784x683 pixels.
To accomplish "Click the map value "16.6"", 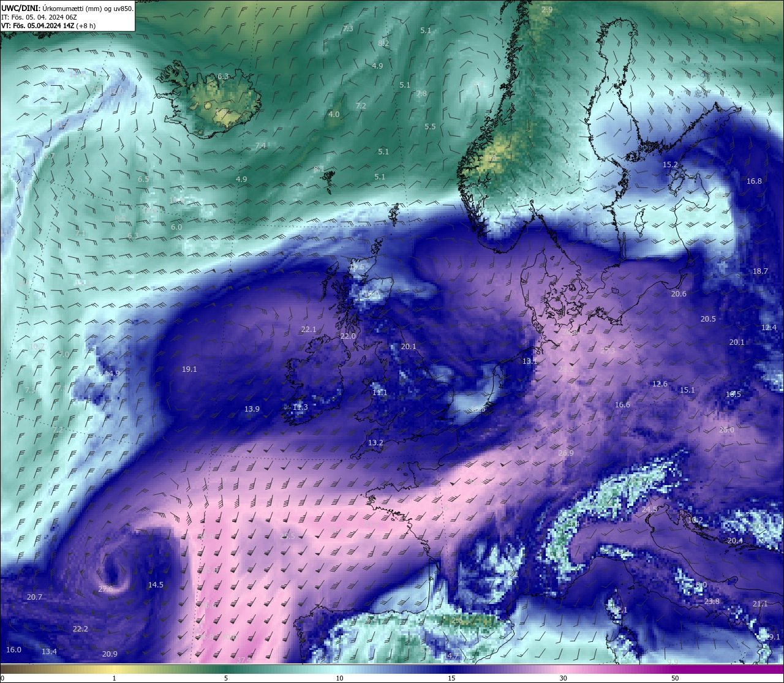I will 622,405.
